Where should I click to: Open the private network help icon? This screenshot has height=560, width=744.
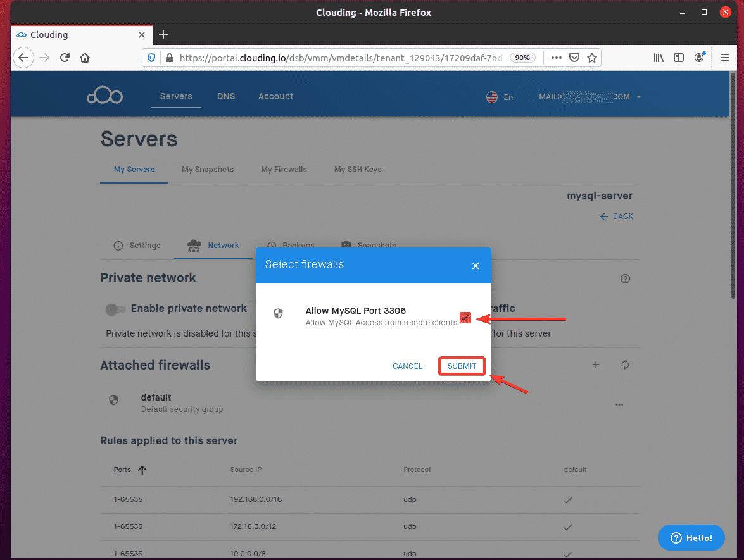click(x=626, y=278)
